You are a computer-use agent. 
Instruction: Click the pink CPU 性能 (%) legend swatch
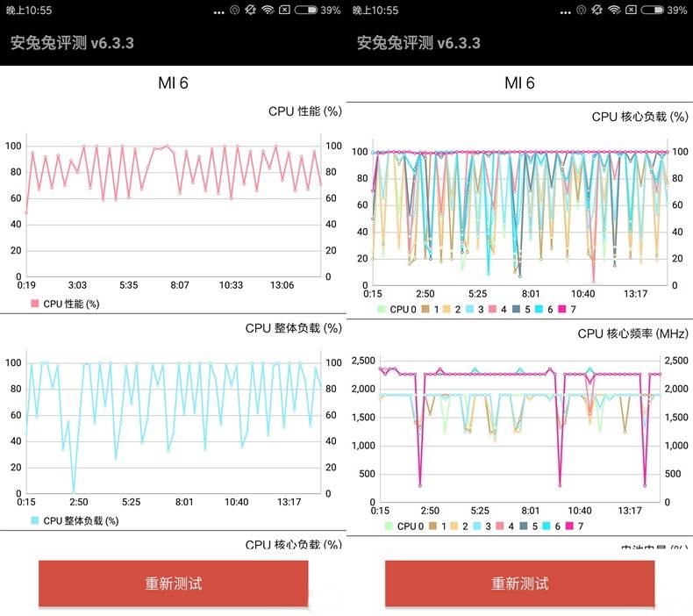[35, 304]
